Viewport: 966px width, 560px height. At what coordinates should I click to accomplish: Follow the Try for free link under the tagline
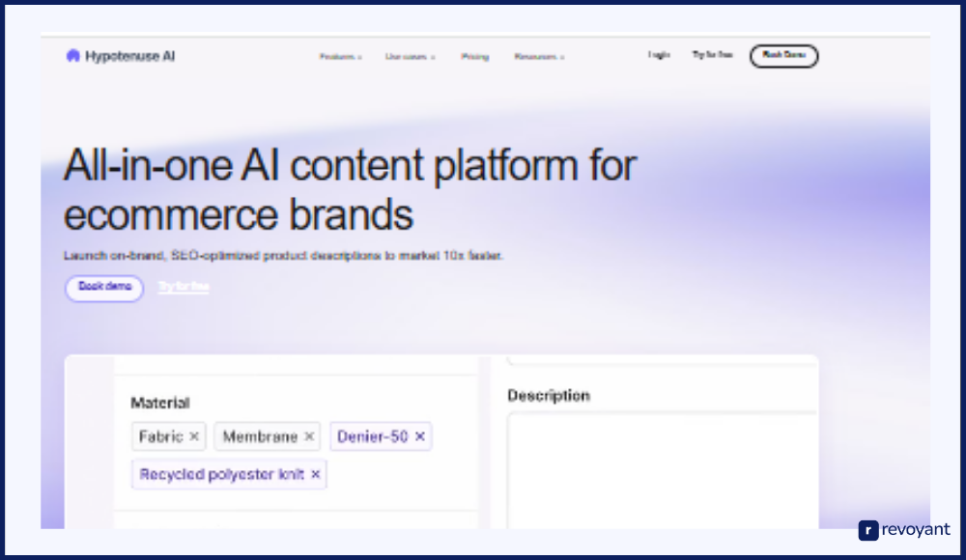pyautogui.click(x=184, y=287)
